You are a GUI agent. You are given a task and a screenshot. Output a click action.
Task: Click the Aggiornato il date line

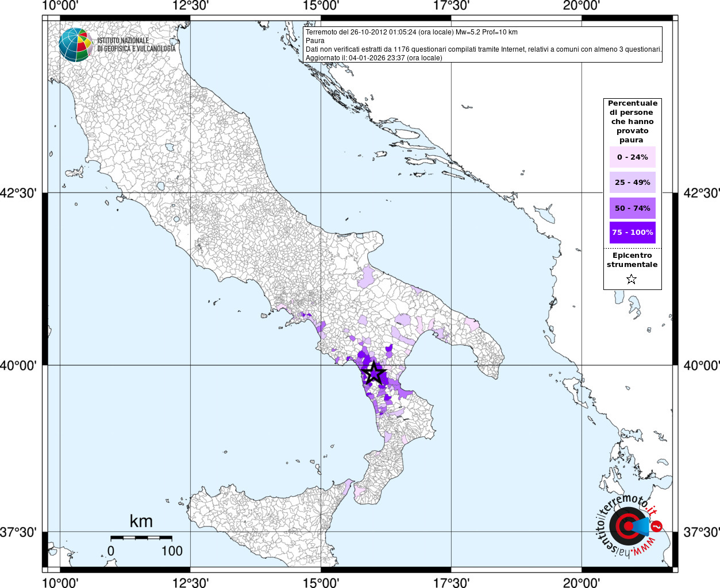coord(374,58)
